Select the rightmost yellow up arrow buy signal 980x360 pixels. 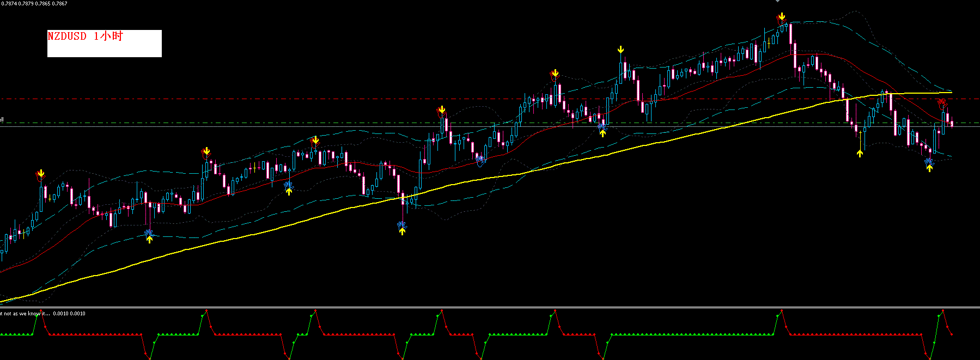(x=929, y=168)
